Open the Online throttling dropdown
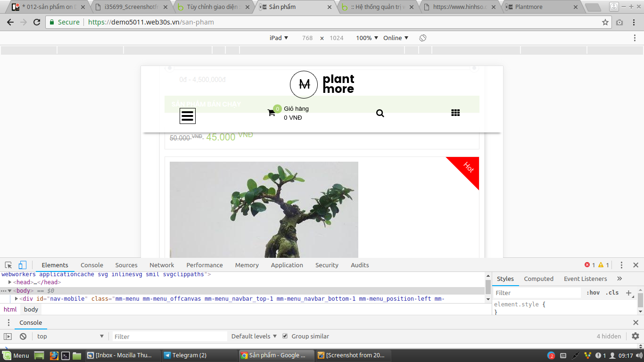 click(x=396, y=38)
